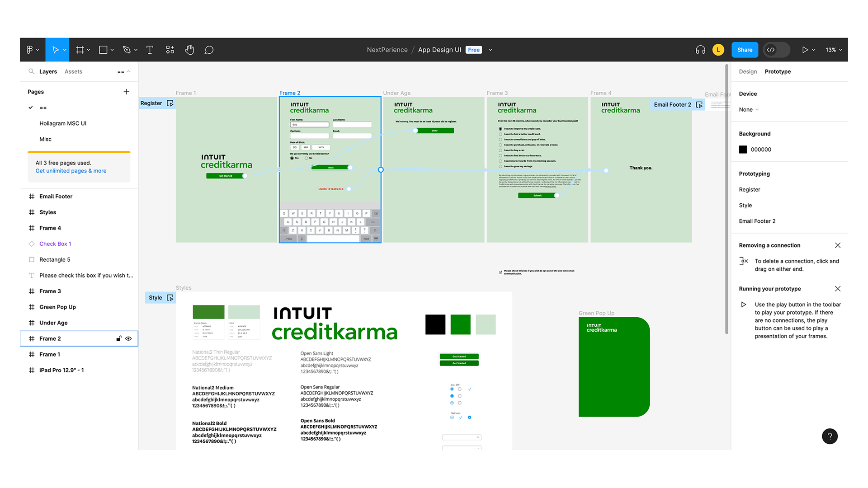The image size is (868, 488).
Task: Select the Yes radio button in Frame 2
Action: pyautogui.click(x=292, y=158)
